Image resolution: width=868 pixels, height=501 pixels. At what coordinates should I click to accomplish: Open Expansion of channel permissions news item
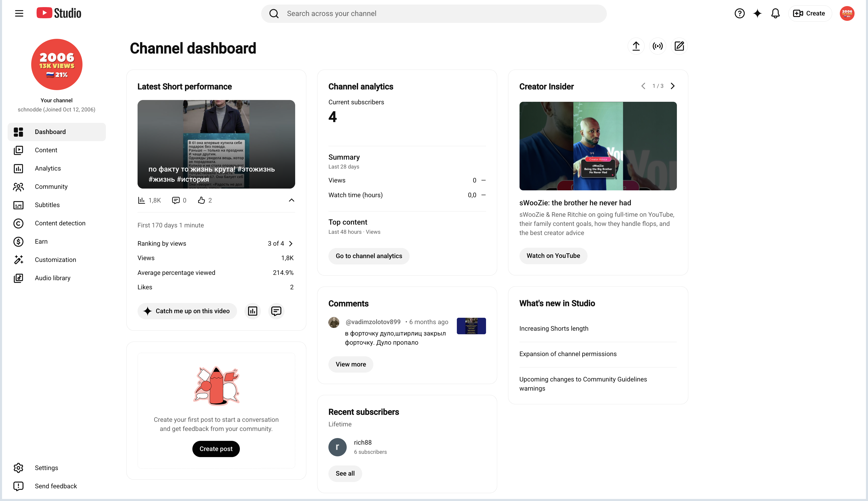pyautogui.click(x=568, y=354)
